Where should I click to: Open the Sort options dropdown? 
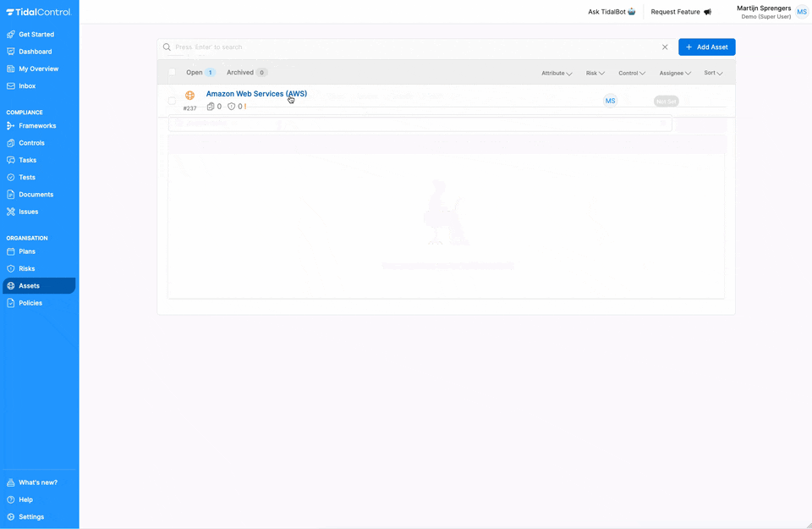pyautogui.click(x=712, y=73)
